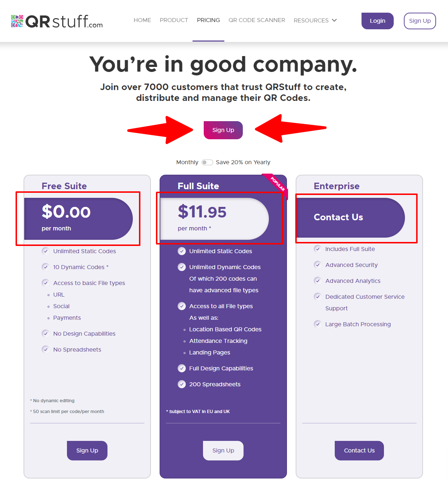Click the checkmark beside 200 Spreadsheets
This screenshot has width=448, height=489.
point(182,384)
